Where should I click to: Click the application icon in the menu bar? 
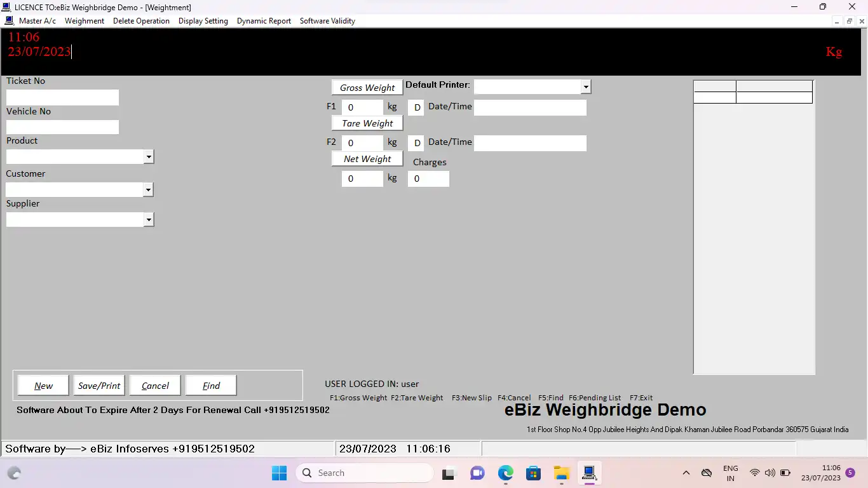point(9,20)
